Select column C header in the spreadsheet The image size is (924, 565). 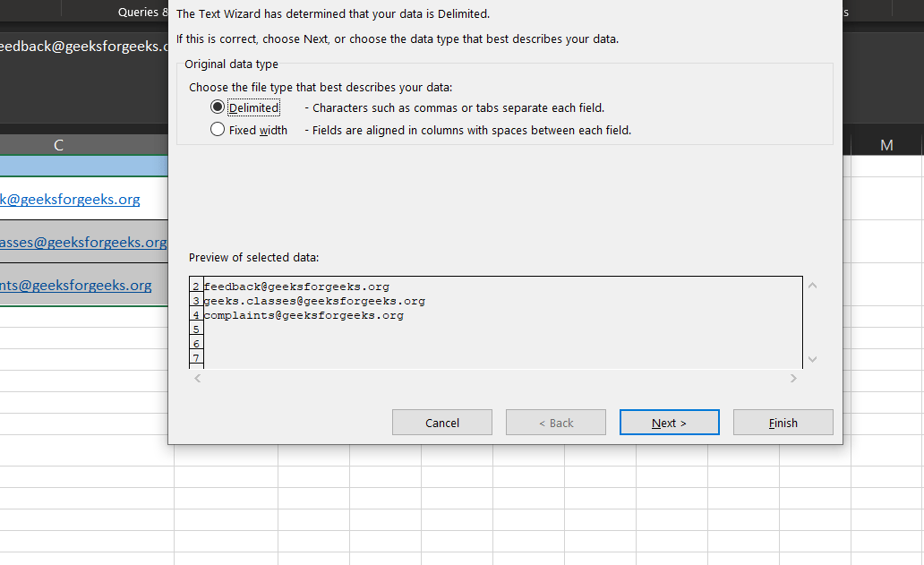click(x=58, y=145)
